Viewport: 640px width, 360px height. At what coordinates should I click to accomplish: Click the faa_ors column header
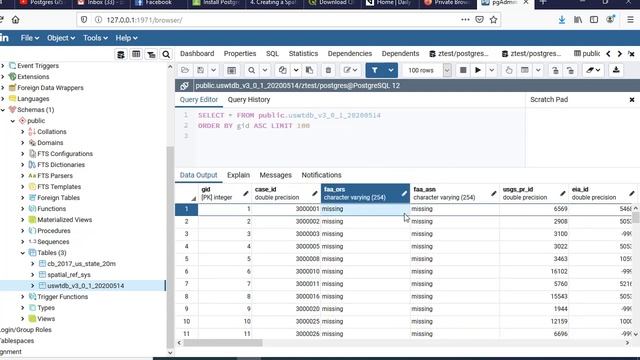[365, 193]
